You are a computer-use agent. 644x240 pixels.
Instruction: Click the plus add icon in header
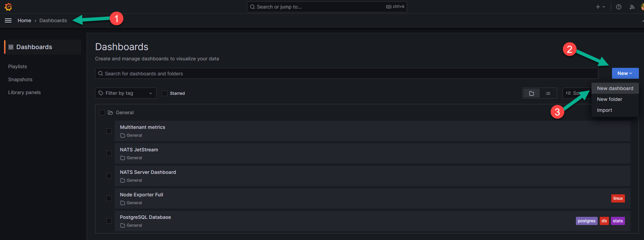coord(598,7)
